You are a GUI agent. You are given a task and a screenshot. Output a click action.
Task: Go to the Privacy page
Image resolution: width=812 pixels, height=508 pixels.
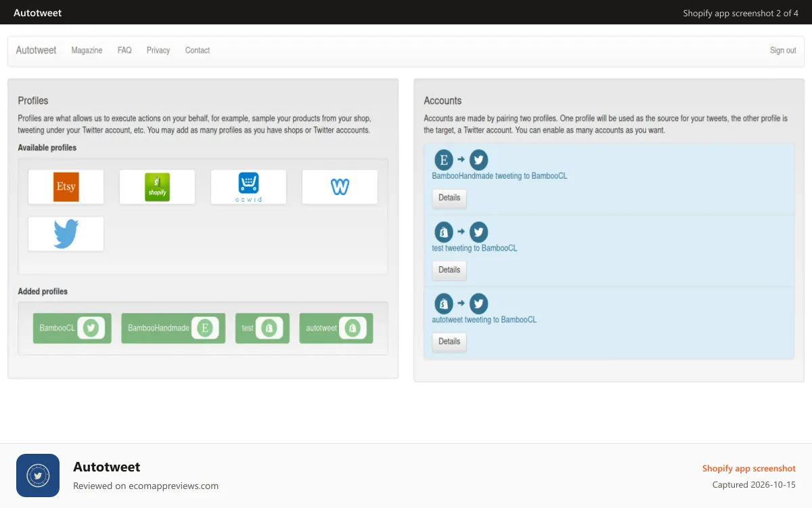click(158, 50)
